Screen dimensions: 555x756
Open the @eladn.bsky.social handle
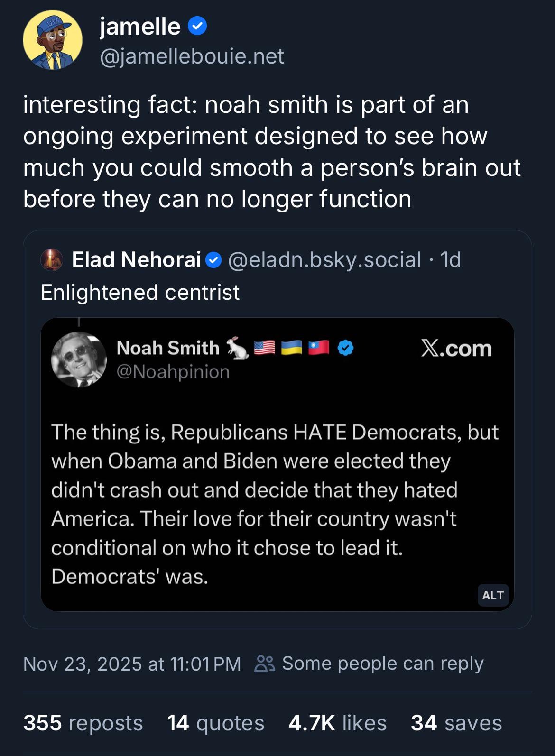324,260
